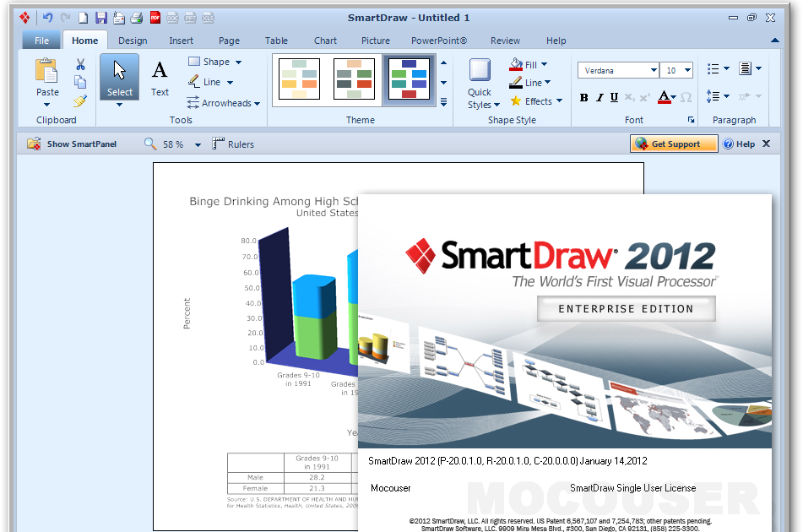Close the SmartPanel bar with X
This screenshot has height=532, width=803.
[x=766, y=144]
